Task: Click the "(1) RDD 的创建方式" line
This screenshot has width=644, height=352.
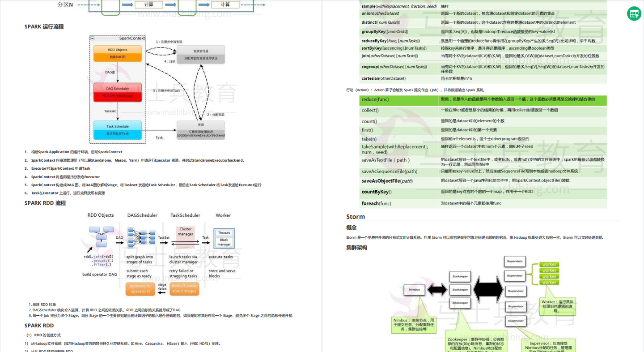Action: [x=43, y=335]
